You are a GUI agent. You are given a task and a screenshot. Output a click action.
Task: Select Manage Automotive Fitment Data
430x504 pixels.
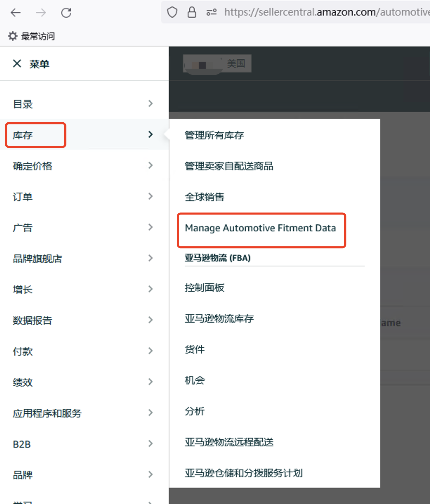coord(260,228)
